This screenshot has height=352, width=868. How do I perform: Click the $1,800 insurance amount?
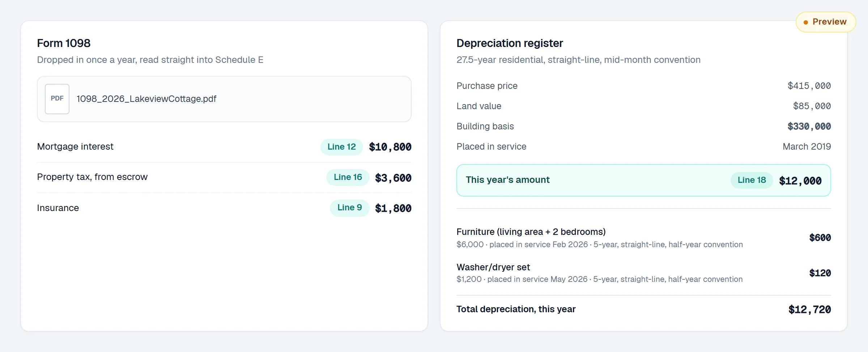tap(393, 209)
